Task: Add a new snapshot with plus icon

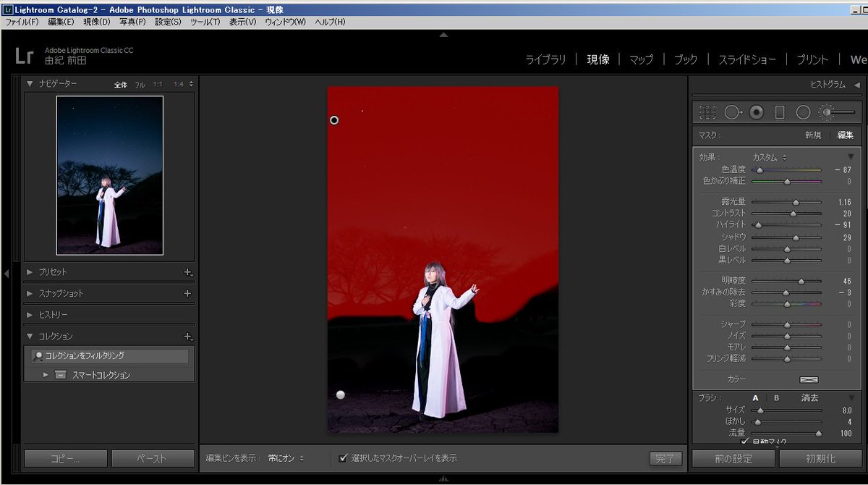Action: pos(187,293)
